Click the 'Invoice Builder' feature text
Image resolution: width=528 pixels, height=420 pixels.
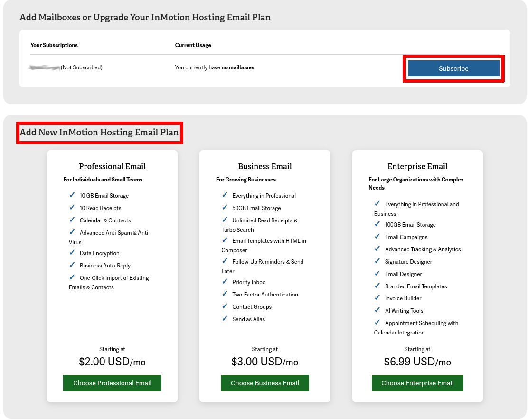(403, 298)
